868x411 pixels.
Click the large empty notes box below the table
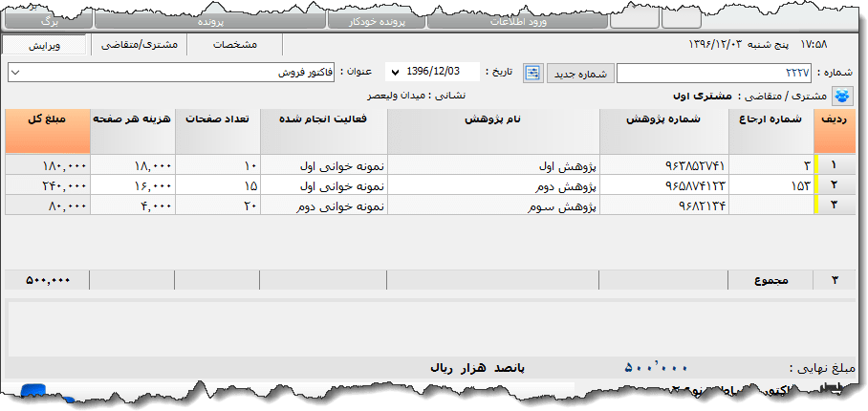(x=431, y=329)
